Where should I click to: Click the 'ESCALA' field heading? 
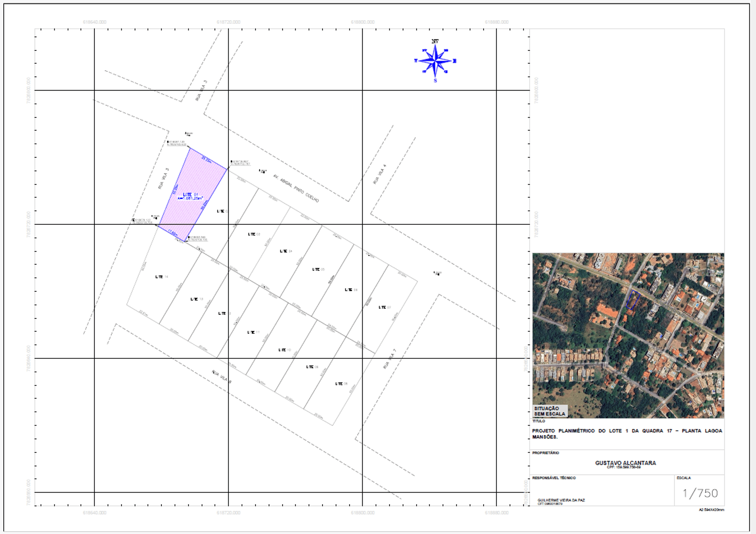684,478
